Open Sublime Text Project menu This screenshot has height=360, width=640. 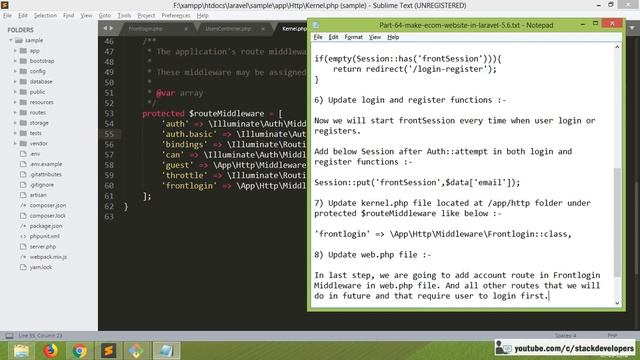146,16
